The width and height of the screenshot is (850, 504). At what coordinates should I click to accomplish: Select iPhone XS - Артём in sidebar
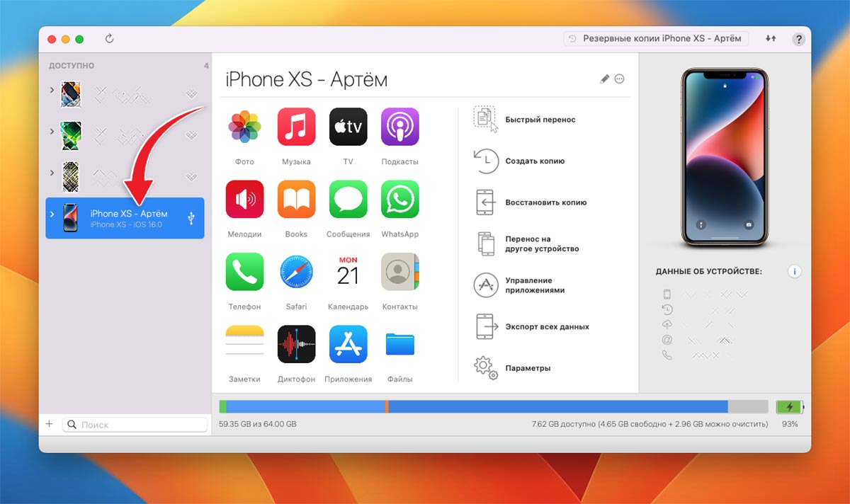coord(125,218)
